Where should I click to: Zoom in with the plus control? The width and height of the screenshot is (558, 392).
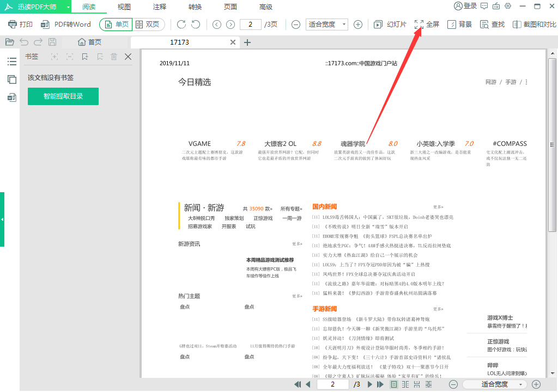tap(359, 24)
